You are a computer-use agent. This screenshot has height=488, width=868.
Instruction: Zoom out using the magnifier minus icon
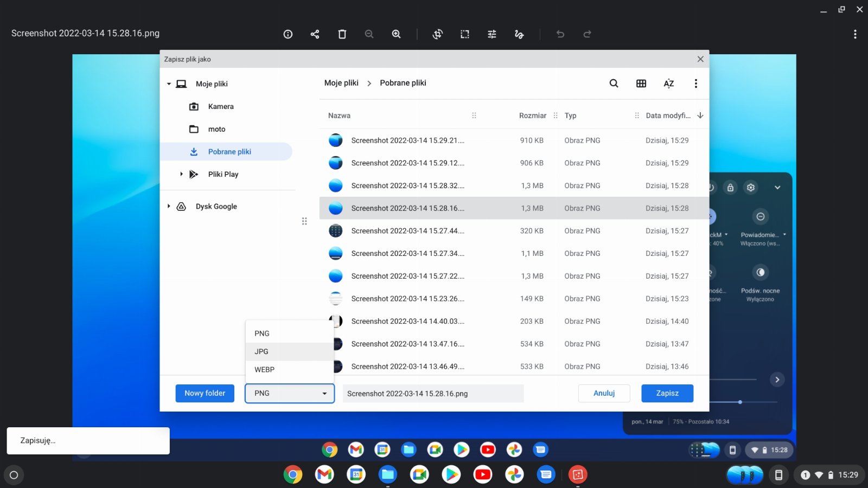tap(369, 34)
